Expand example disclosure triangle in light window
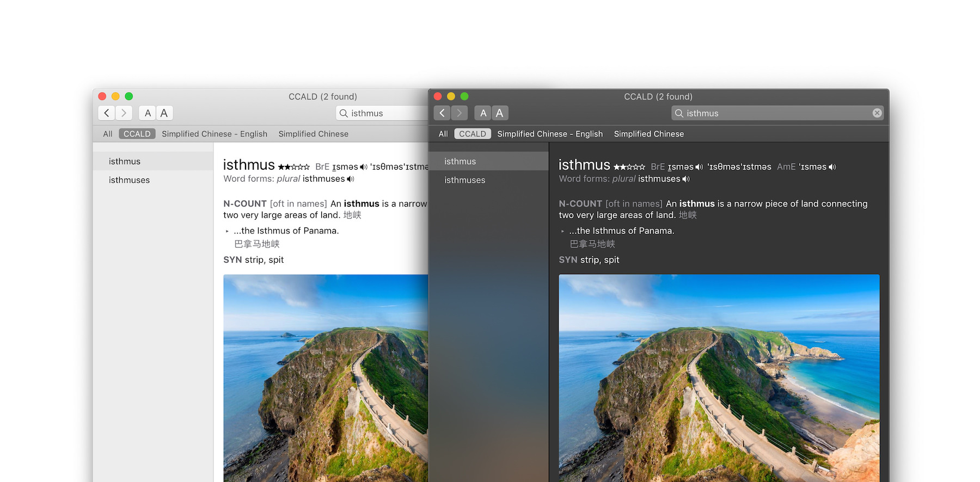 (227, 231)
